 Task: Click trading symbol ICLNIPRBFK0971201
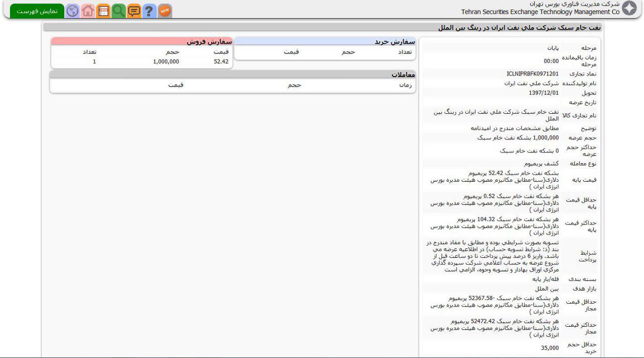(x=532, y=74)
